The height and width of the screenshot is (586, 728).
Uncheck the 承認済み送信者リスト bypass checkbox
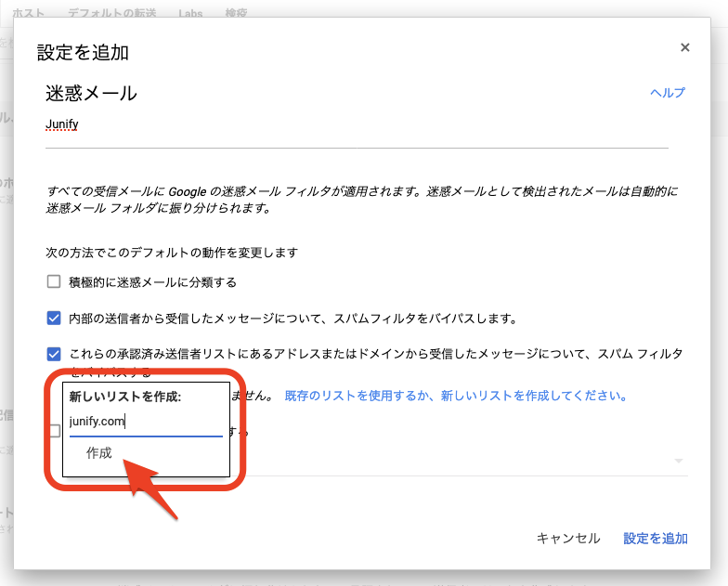[54, 354]
